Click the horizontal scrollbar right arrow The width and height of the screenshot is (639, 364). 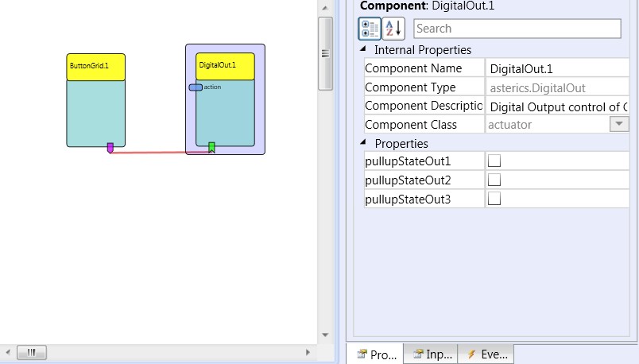coord(308,352)
